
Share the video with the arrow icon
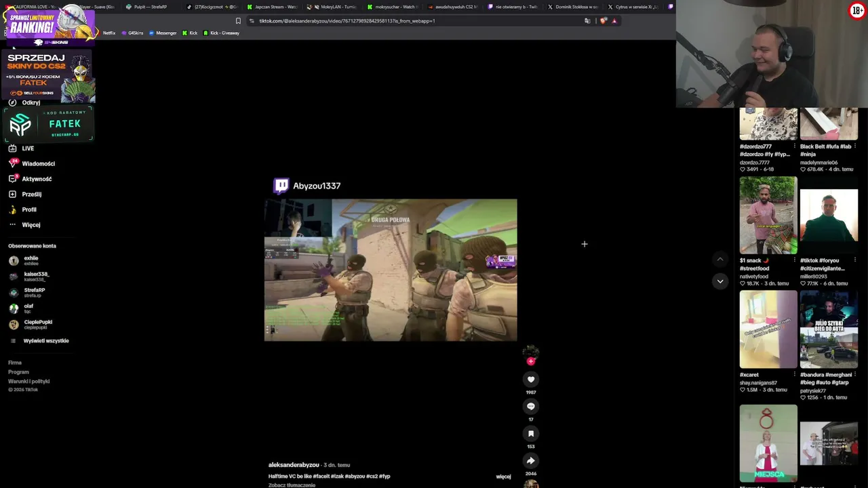point(531,461)
